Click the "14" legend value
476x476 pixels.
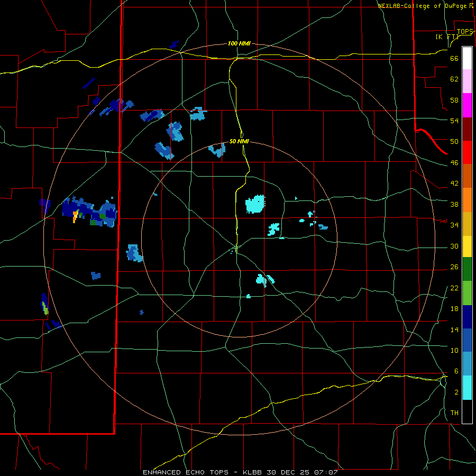pos(454,329)
